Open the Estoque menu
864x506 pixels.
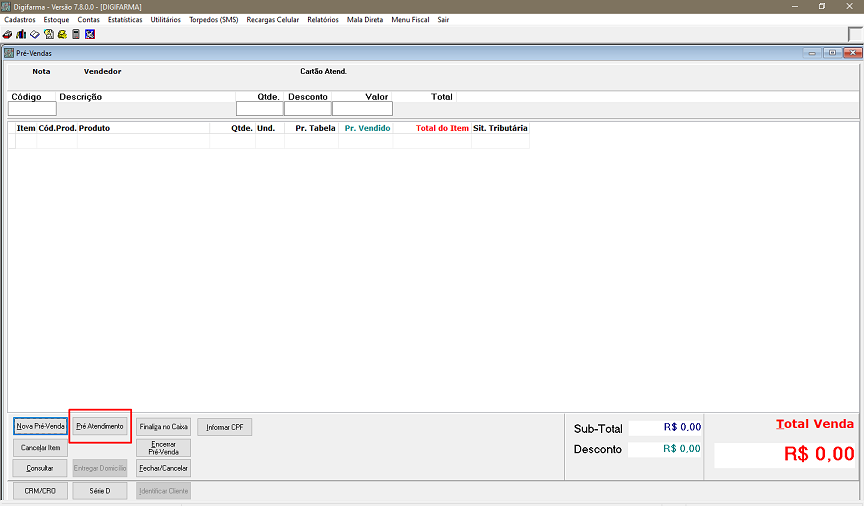(56, 20)
